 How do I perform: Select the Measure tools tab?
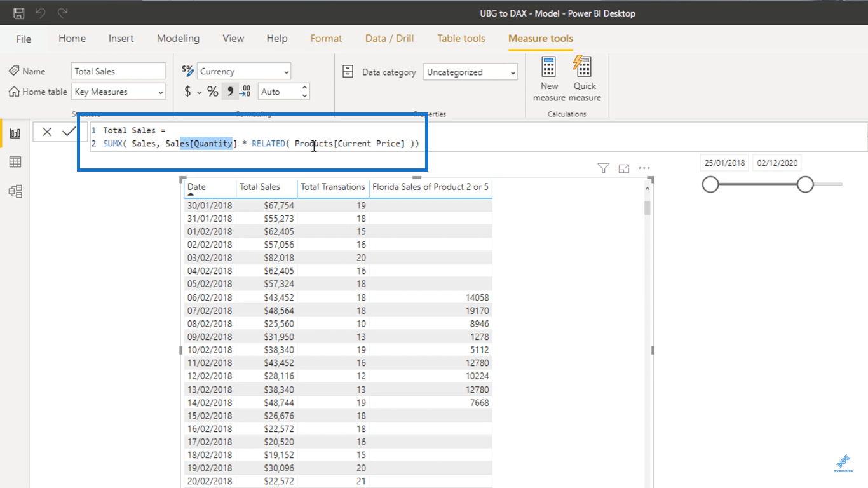point(541,38)
